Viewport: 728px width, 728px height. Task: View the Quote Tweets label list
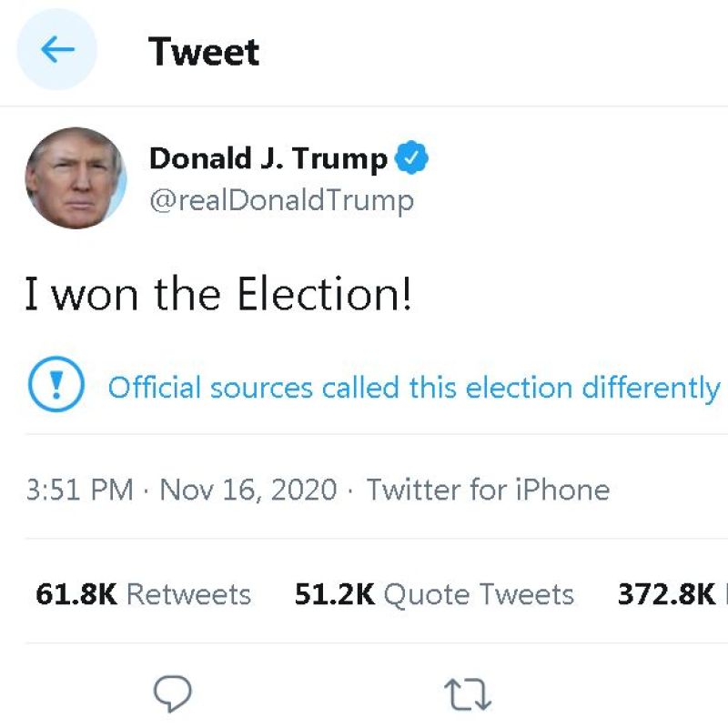[x=479, y=594]
